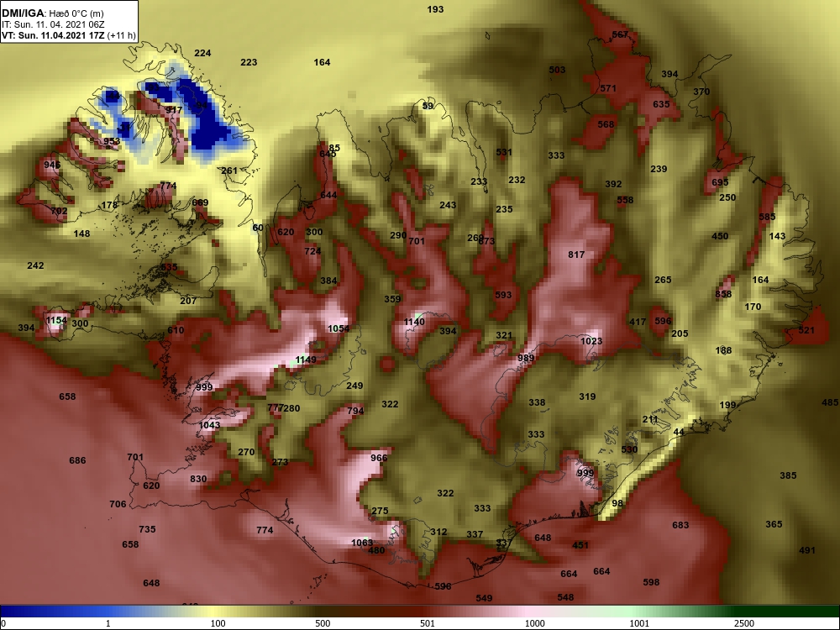Viewport: 840px width, 630px height.
Task: Select the map value 794
Action: pyautogui.click(x=355, y=411)
